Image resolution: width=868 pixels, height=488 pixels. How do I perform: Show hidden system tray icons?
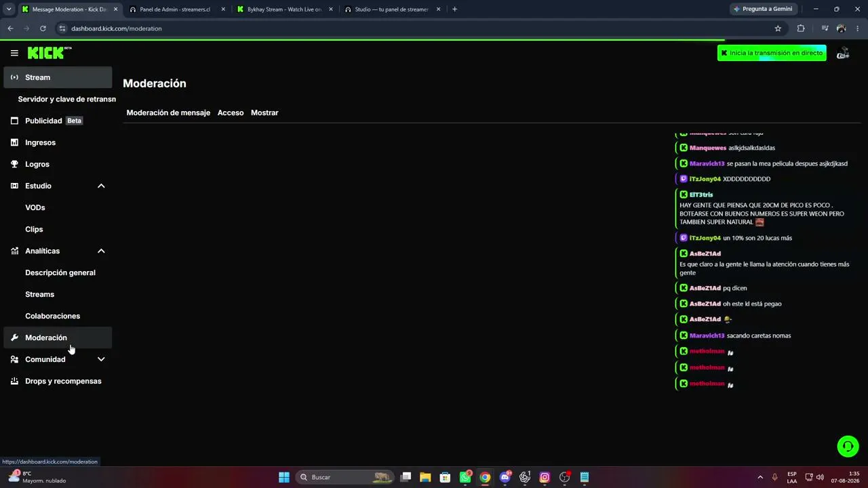pos(760,477)
